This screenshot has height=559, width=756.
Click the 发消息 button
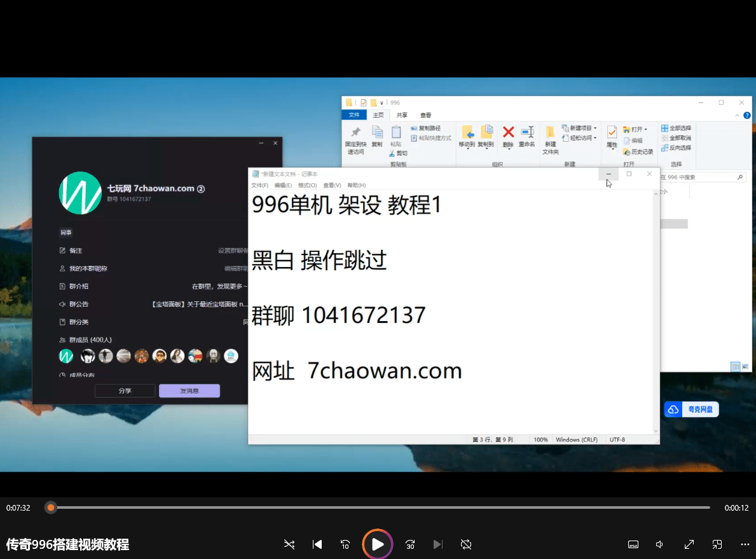(x=189, y=390)
